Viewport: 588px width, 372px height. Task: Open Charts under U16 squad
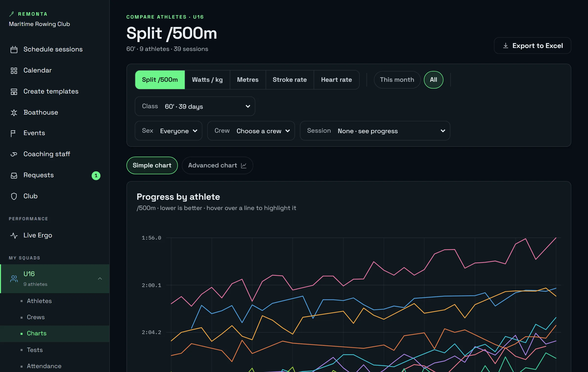coord(55,333)
